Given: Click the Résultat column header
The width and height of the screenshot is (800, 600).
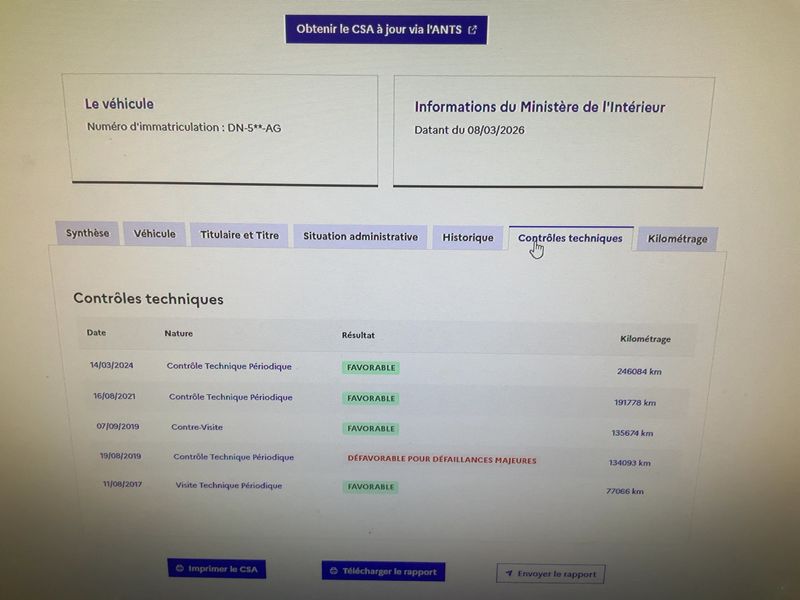Looking at the screenshot, I should point(358,335).
